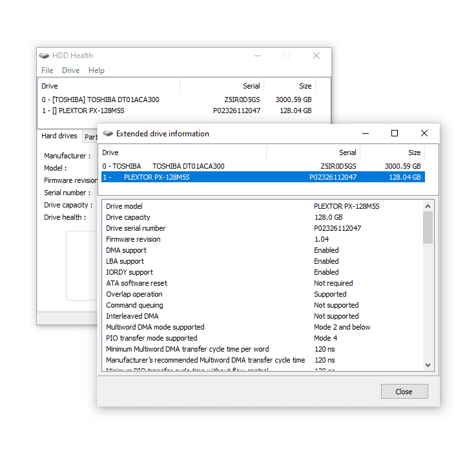Click the Drive capacity property row
Viewport: 476px width, 455px height.
pyautogui.click(x=263, y=217)
